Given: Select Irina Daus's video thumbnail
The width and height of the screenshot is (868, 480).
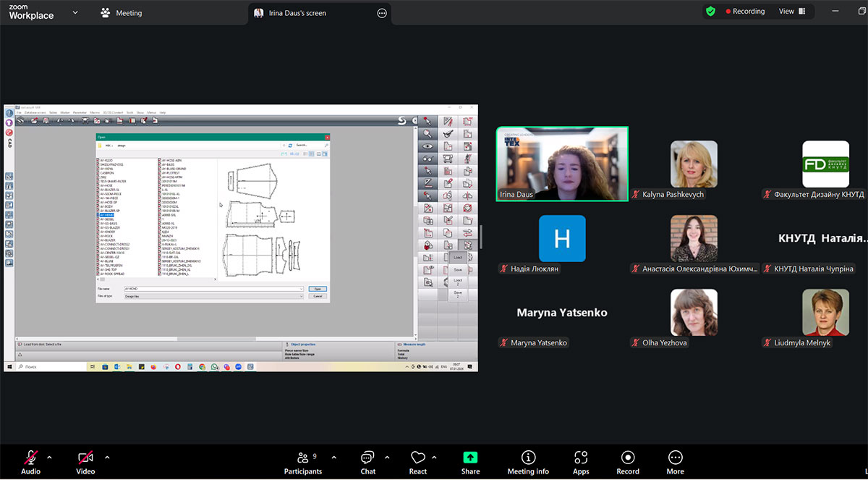Looking at the screenshot, I should pos(562,164).
